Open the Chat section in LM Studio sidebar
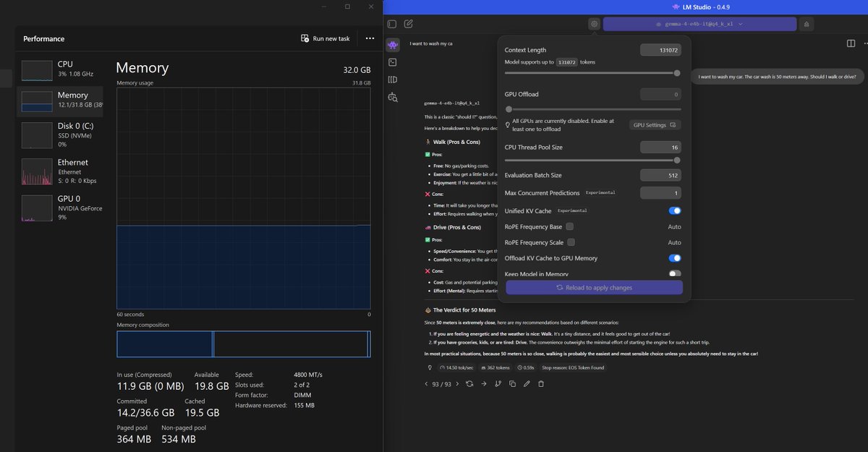The height and width of the screenshot is (452, 868). pyautogui.click(x=393, y=45)
